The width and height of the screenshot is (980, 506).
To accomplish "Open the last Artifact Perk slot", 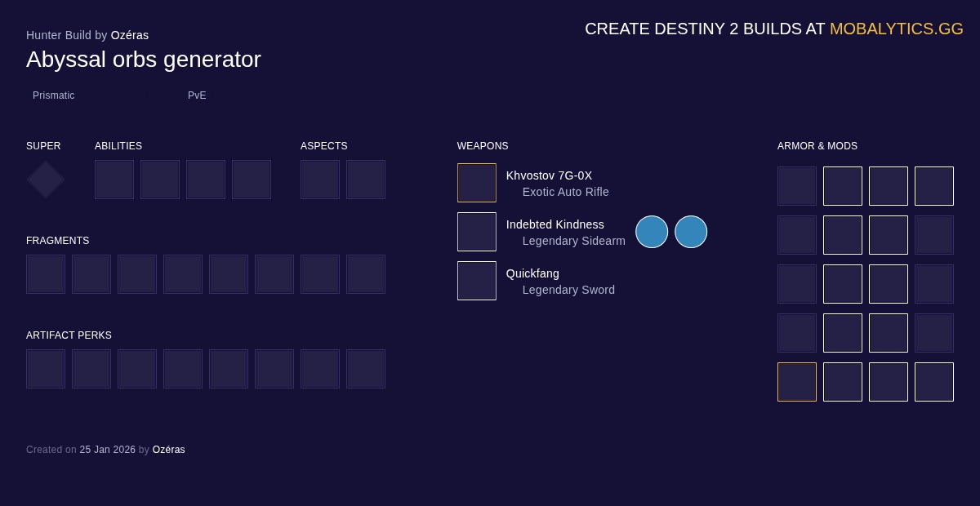I will pos(366,368).
